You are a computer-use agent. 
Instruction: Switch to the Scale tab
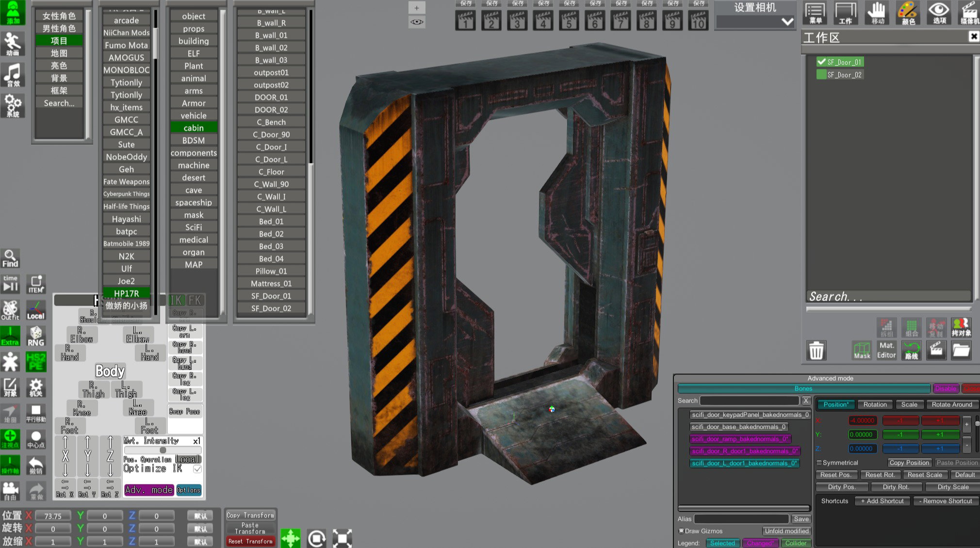click(909, 404)
